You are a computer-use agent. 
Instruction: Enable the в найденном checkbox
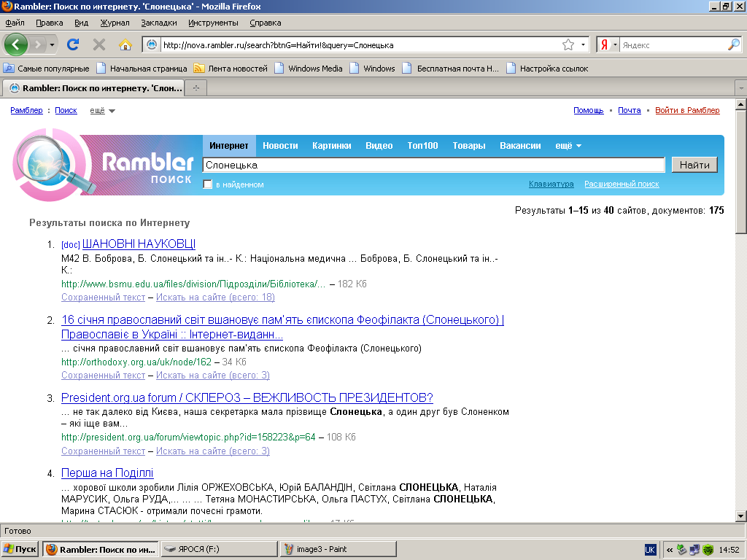208,184
